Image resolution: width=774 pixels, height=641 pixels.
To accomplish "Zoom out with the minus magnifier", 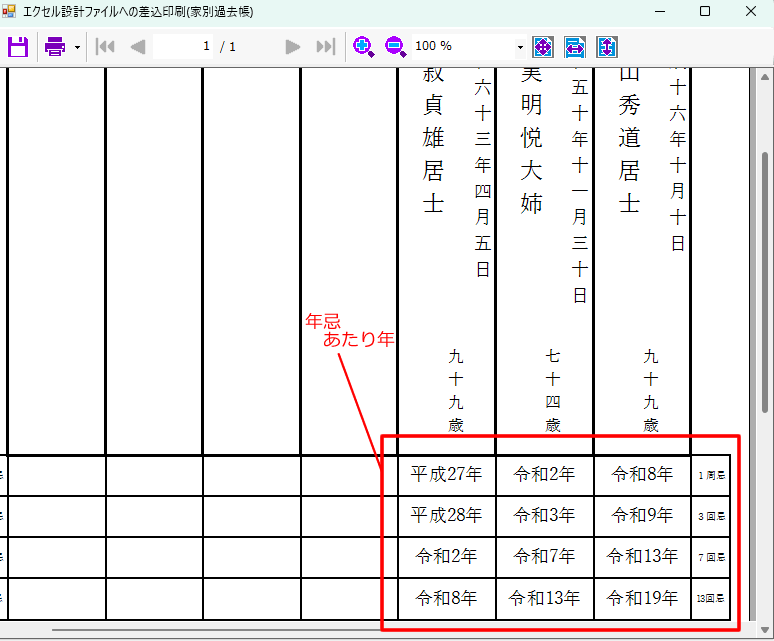I will click(395, 47).
